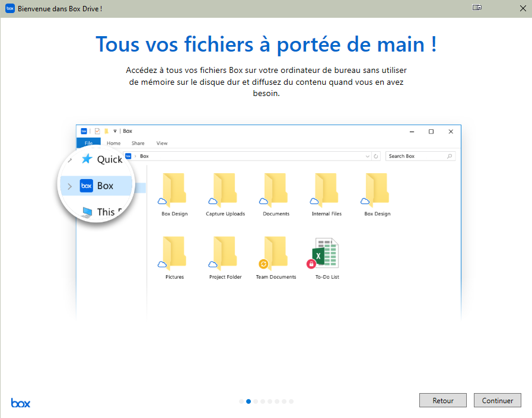532x418 pixels.
Task: Open the Home ribbon tab
Action: tap(114, 143)
